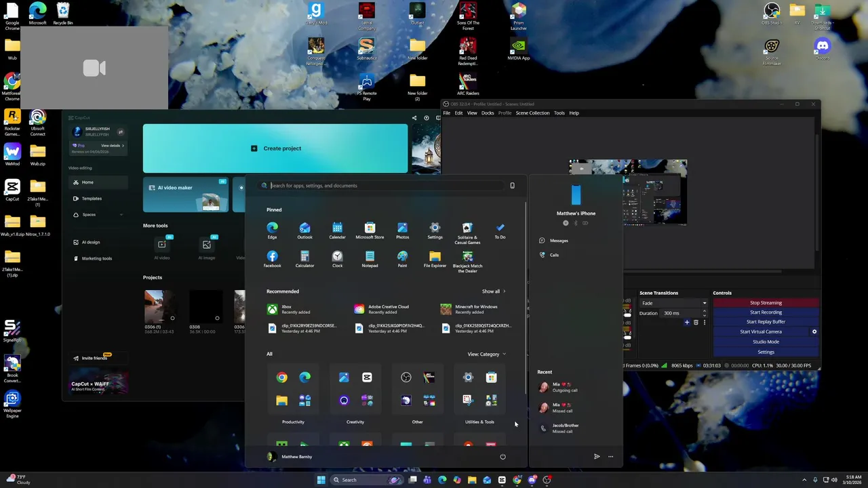Open Discord desktop shortcut
Screen dimensions: 868x488
point(823,49)
